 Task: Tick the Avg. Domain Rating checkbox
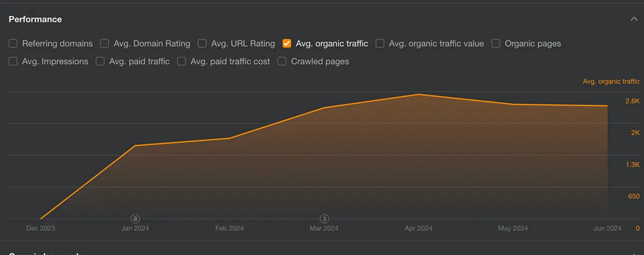pyautogui.click(x=105, y=43)
